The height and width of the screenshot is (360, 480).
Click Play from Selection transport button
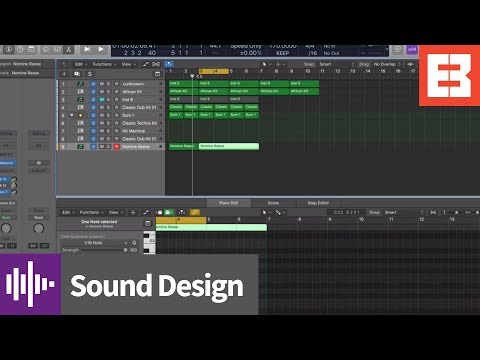pos(87,49)
